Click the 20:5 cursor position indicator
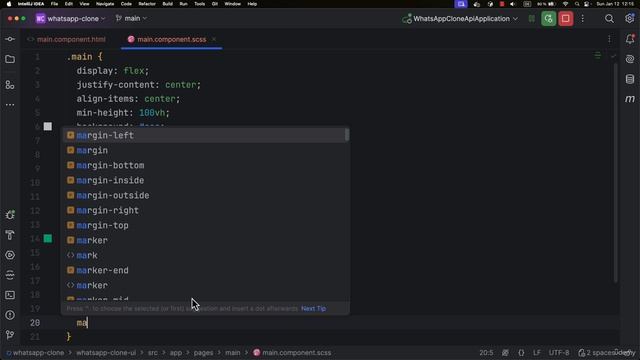Screen dimensions: 640x360 click(486, 353)
